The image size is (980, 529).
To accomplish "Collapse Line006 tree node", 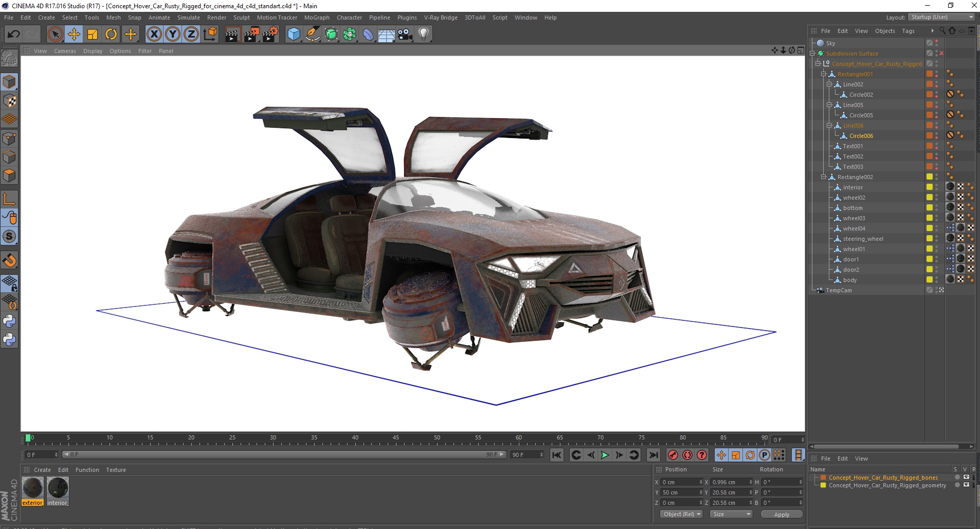I will click(829, 126).
